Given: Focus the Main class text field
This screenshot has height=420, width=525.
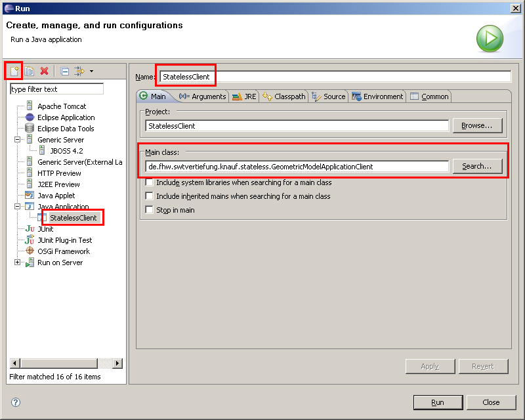Looking at the screenshot, I should (297, 167).
